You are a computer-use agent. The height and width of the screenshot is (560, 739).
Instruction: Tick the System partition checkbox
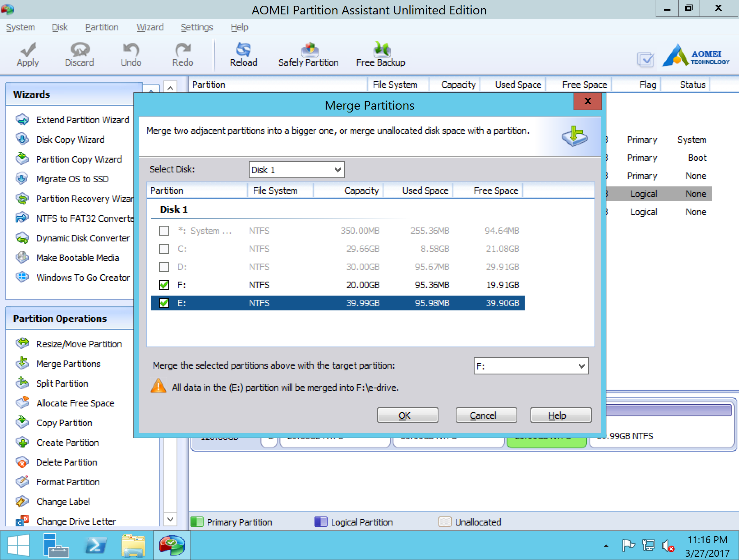(164, 231)
